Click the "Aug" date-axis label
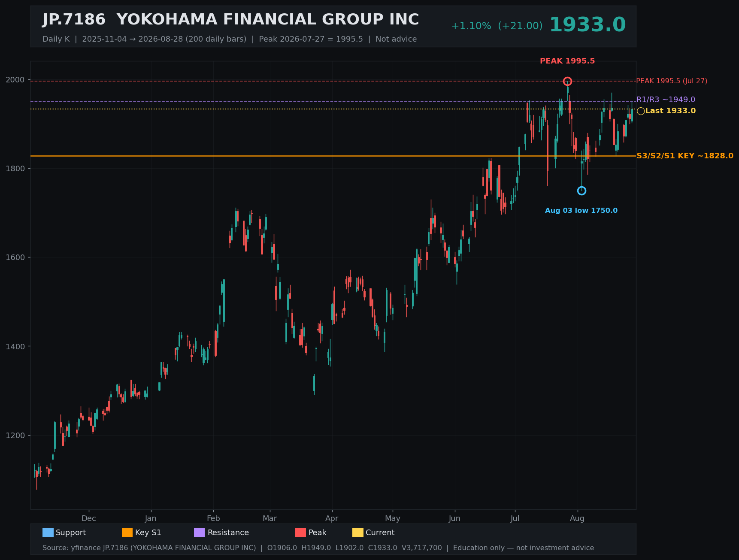The height and width of the screenshot is (560, 739). pyautogui.click(x=577, y=518)
